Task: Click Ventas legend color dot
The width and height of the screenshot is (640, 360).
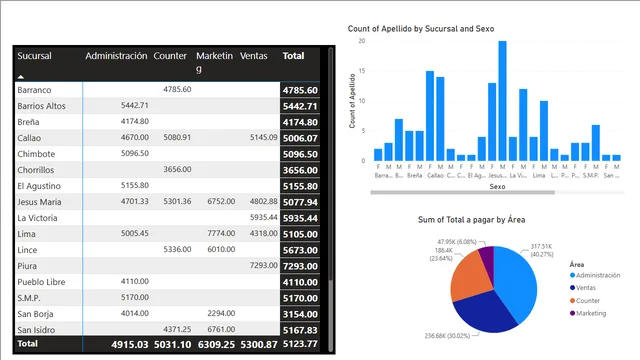Action: coord(572,288)
